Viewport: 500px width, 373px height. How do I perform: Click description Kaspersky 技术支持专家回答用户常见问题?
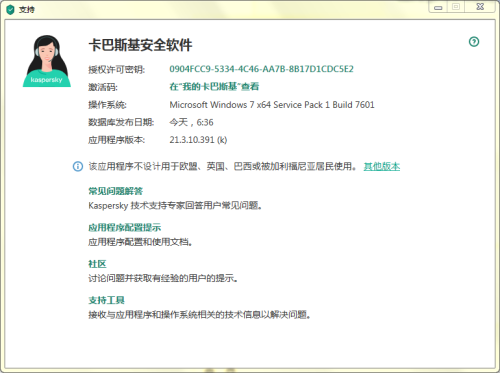pyautogui.click(x=175, y=206)
